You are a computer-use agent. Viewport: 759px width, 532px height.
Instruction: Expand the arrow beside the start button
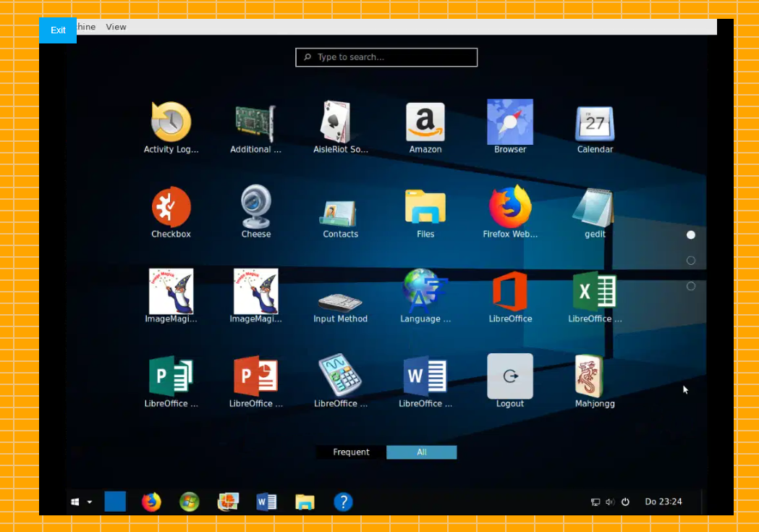[90, 502]
